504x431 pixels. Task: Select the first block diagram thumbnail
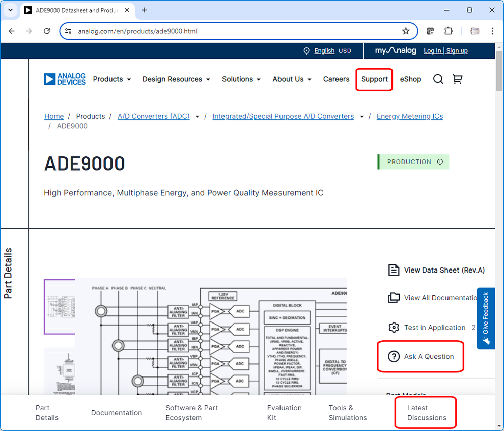point(60,307)
